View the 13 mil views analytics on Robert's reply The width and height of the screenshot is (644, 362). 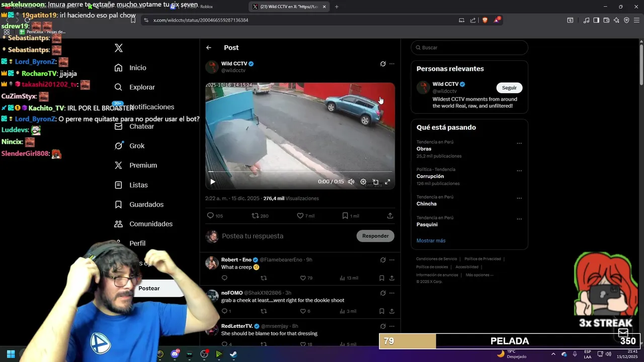pyautogui.click(x=349, y=278)
